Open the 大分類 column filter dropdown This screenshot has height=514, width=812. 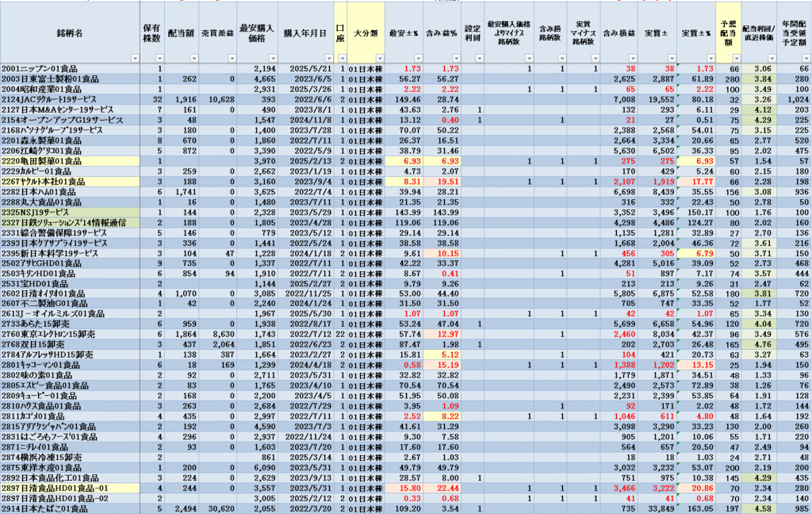(380, 59)
